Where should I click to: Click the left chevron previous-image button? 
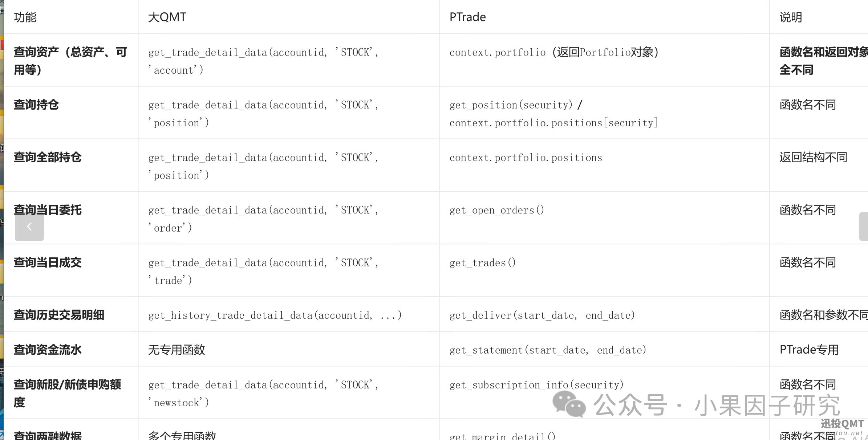click(x=29, y=227)
